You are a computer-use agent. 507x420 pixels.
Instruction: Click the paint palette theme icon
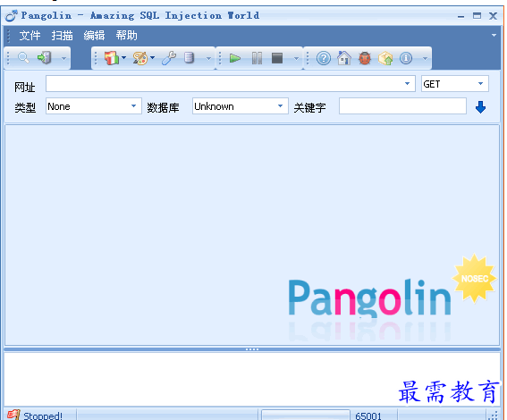(x=140, y=58)
